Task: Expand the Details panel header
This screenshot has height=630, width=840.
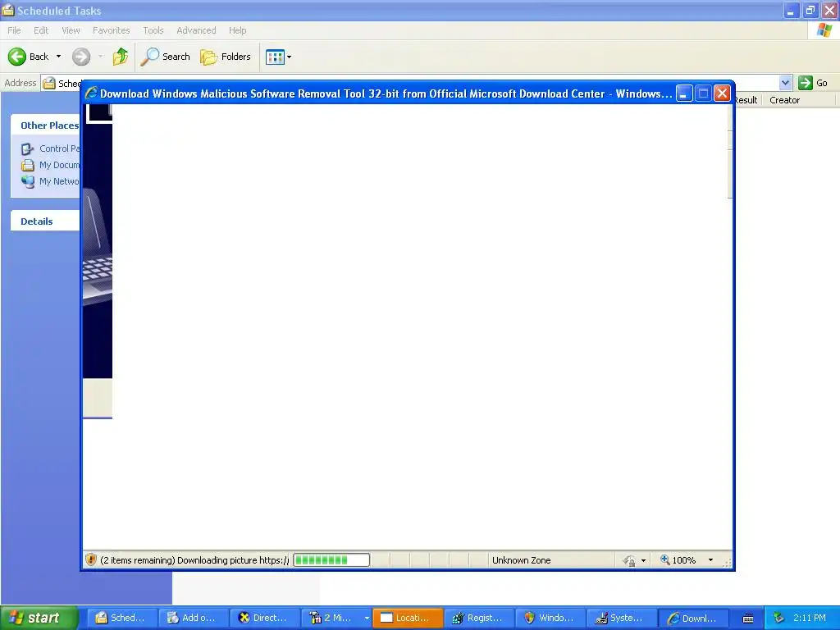Action: 46,221
